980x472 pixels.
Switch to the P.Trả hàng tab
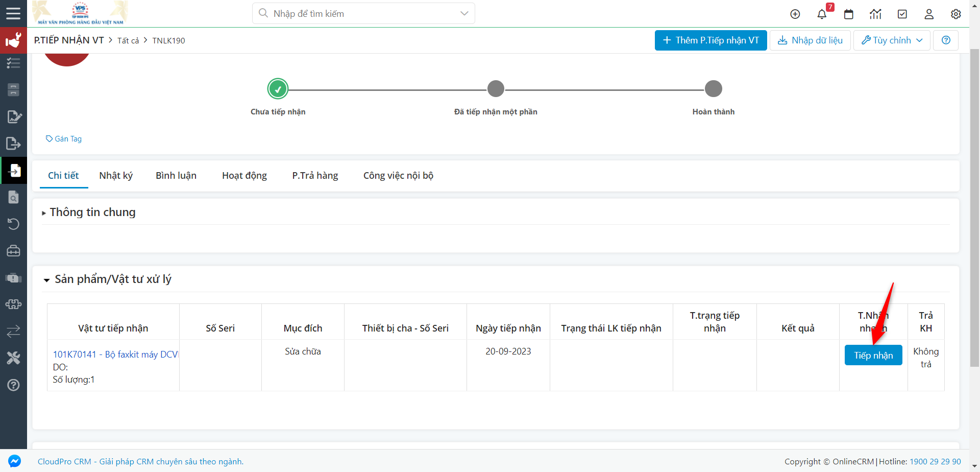click(315, 176)
